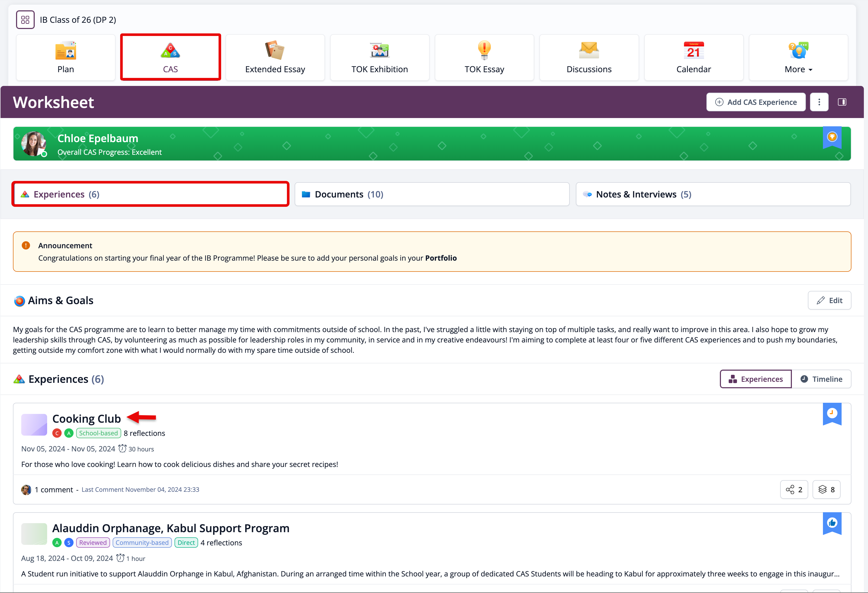This screenshot has width=868, height=593.
Task: Open the TOK Exhibition module
Action: click(x=379, y=57)
